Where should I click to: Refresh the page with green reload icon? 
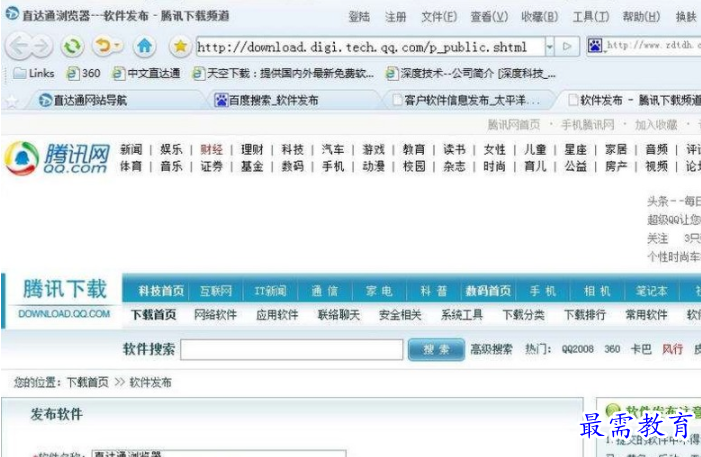[72, 46]
